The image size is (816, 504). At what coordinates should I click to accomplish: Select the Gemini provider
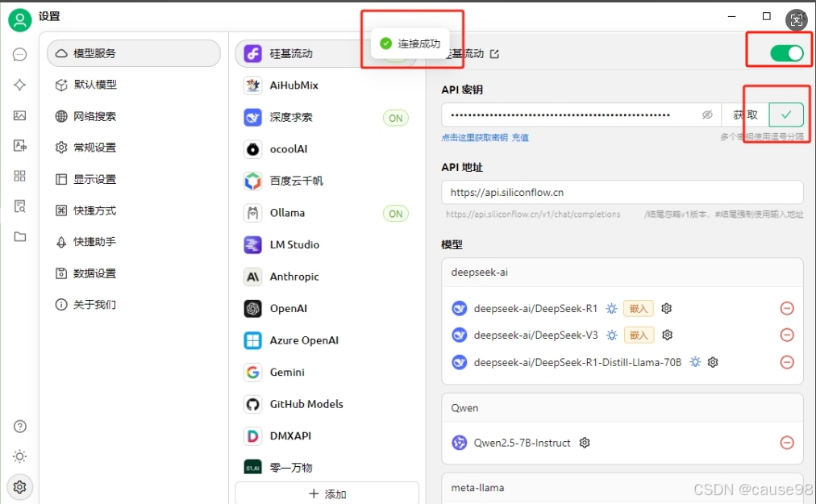[x=326, y=373]
